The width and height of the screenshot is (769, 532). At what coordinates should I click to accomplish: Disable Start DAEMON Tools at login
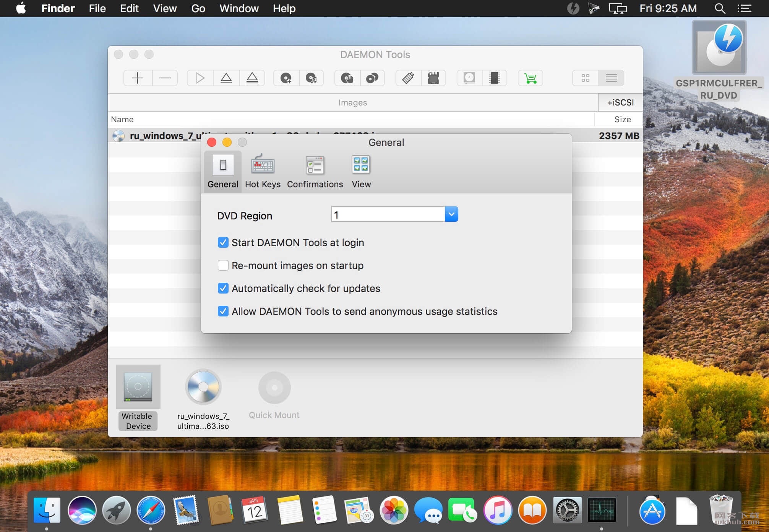(223, 243)
